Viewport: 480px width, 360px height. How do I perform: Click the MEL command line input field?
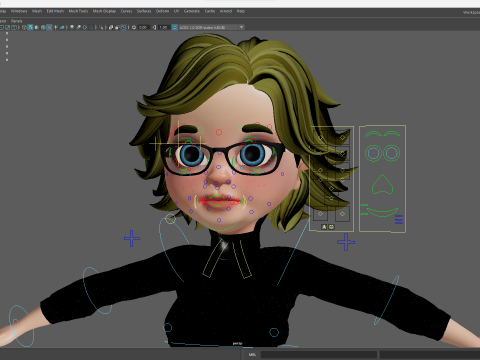tap(319, 354)
